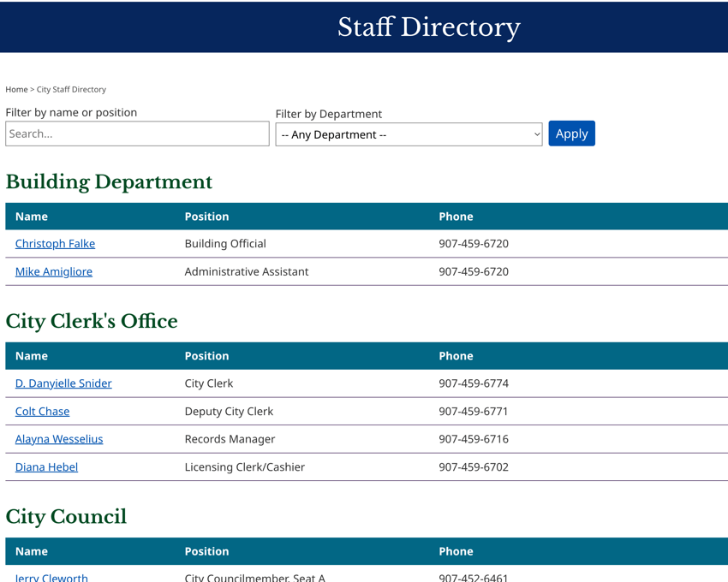The height and width of the screenshot is (582, 728).
Task: Click the Apply filter button
Action: click(x=571, y=133)
